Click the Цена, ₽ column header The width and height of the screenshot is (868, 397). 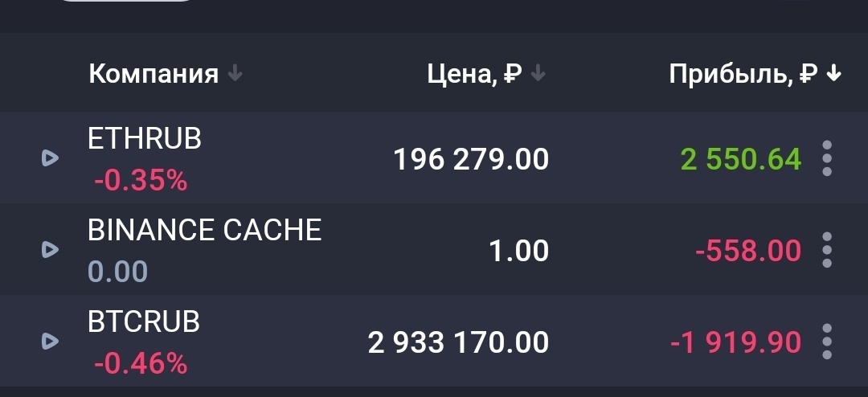pos(475,74)
